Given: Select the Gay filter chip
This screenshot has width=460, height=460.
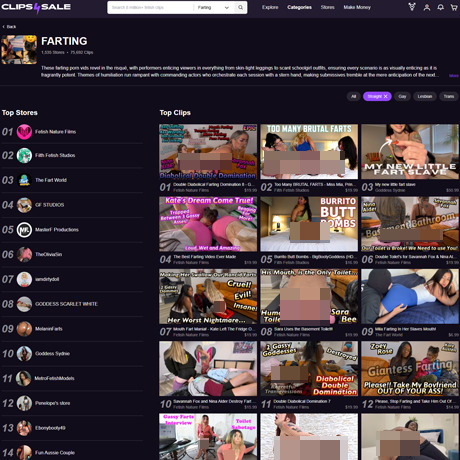Looking at the screenshot, I should [x=402, y=96].
